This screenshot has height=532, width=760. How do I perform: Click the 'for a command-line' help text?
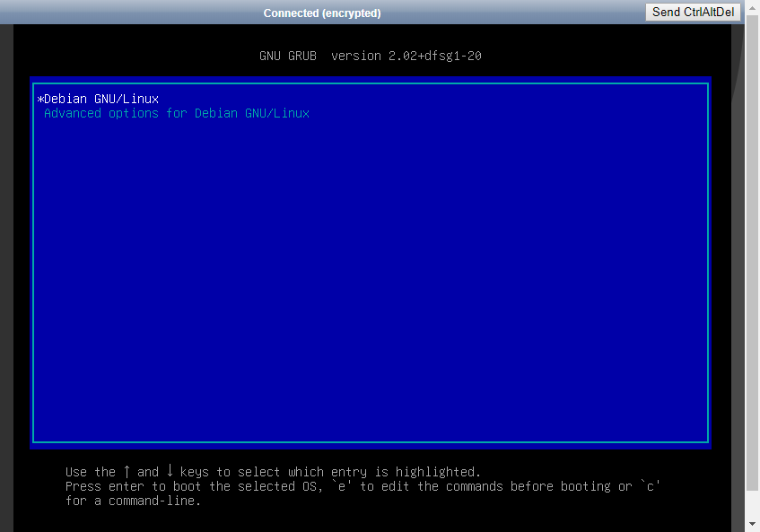coord(134,501)
